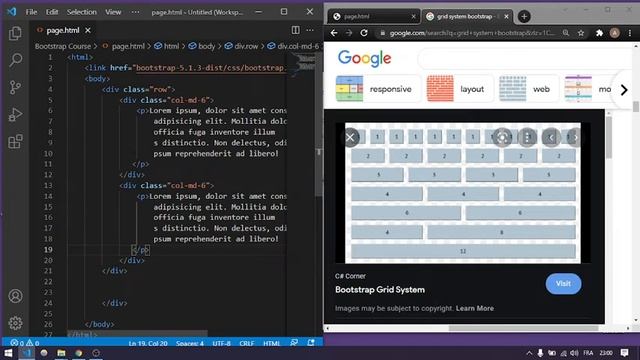Change encoding via UTF-8 status item
Screen dimensions: 640x360
click(221, 343)
